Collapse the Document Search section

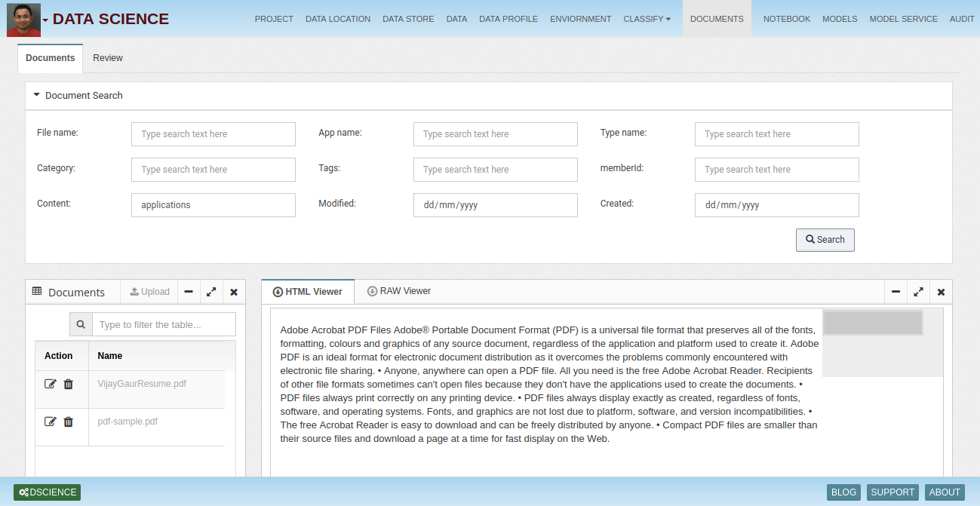(36, 95)
